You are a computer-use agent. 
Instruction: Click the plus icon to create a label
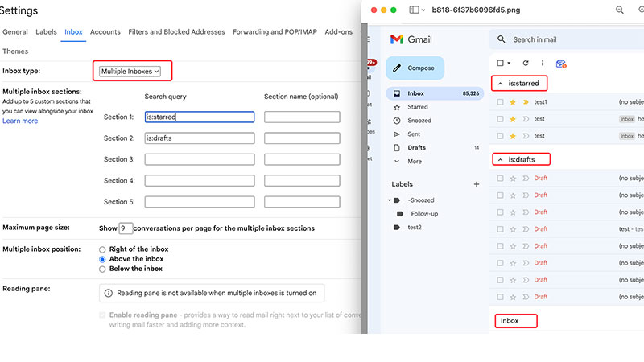click(477, 184)
